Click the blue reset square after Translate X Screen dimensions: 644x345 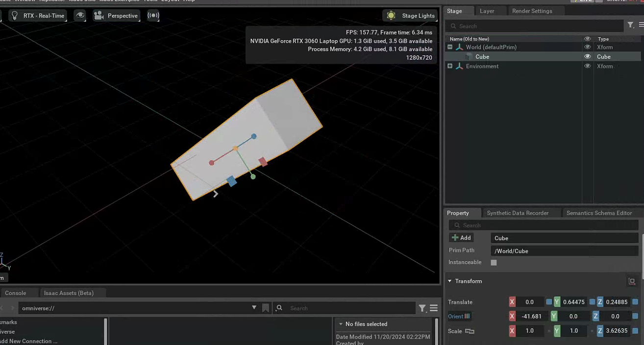[x=549, y=302]
